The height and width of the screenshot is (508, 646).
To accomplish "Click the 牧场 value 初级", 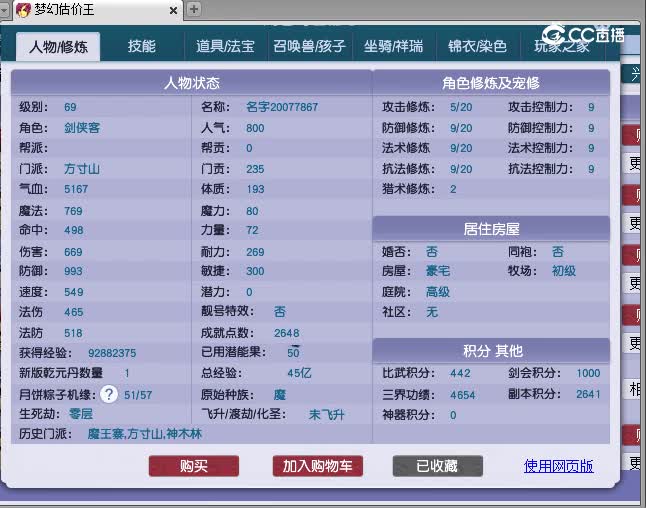I will (x=564, y=271).
